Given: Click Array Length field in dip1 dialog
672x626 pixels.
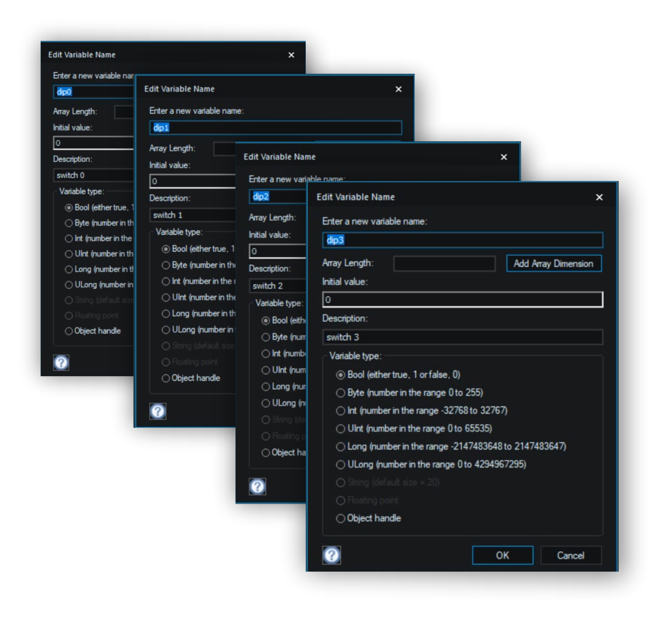Looking at the screenshot, I should tap(224, 149).
